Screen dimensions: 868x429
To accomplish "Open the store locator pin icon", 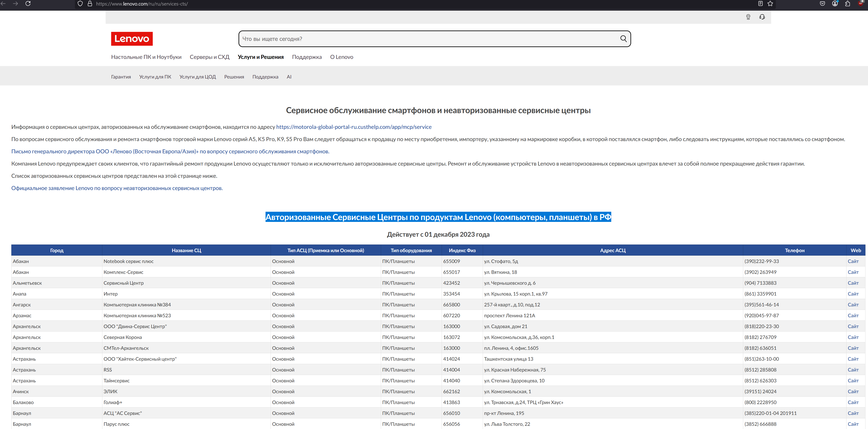I will point(748,17).
